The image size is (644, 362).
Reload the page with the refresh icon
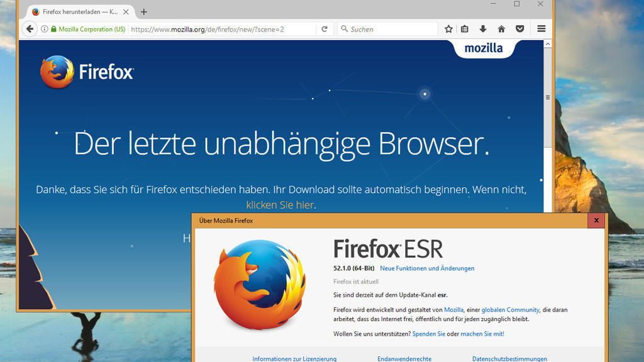point(325,29)
